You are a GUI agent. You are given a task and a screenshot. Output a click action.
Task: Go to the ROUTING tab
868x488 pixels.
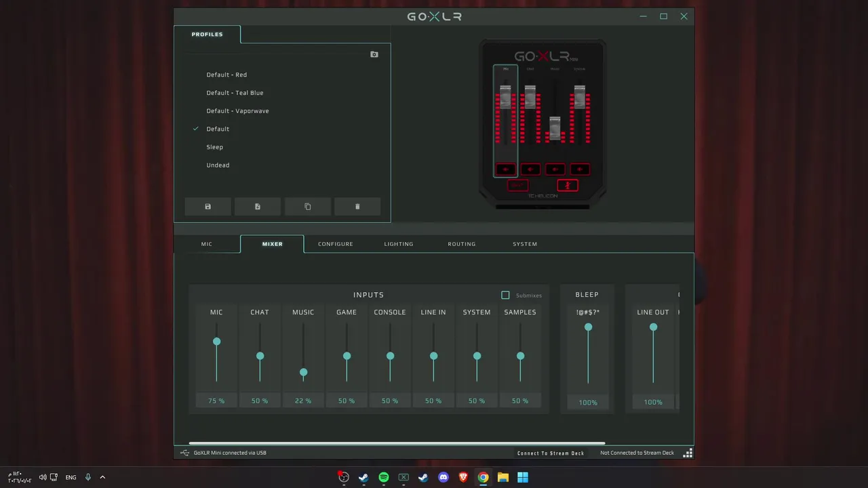click(462, 244)
